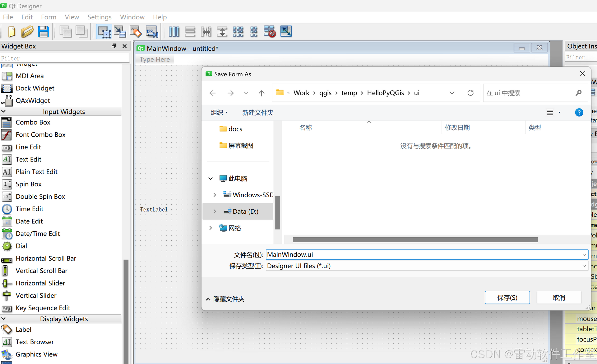This screenshot has width=597, height=364.
Task: Open the Settings menu
Action: tap(99, 17)
